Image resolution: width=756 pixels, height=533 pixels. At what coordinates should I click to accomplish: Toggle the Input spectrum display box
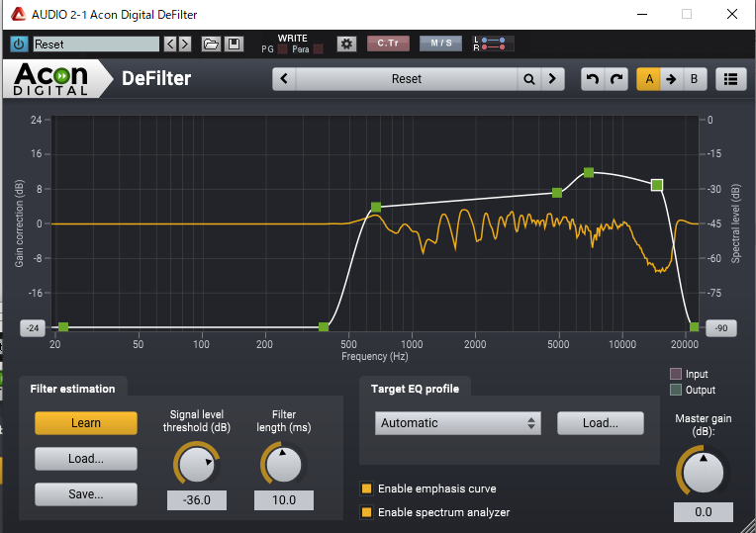676,374
